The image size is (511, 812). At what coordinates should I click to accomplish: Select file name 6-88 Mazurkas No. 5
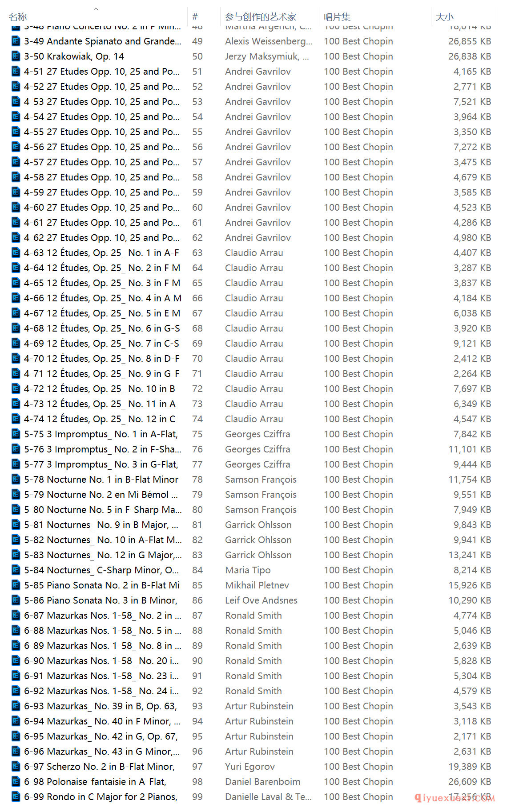(103, 631)
